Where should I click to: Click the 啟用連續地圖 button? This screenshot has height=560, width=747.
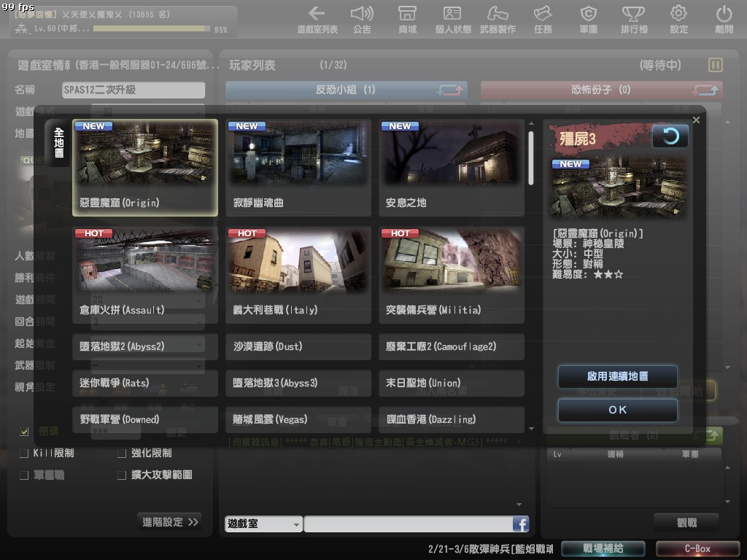click(x=617, y=377)
